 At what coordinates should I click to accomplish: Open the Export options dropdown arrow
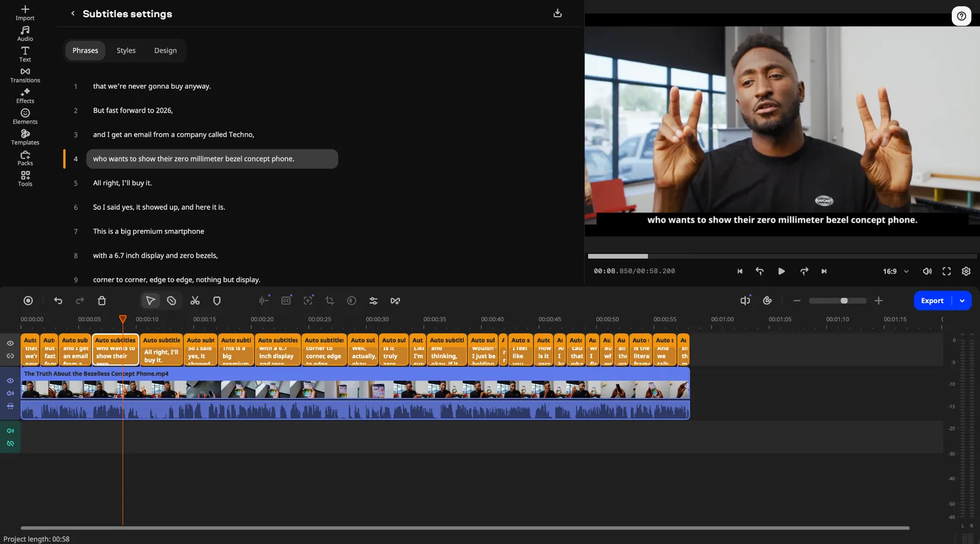point(962,301)
